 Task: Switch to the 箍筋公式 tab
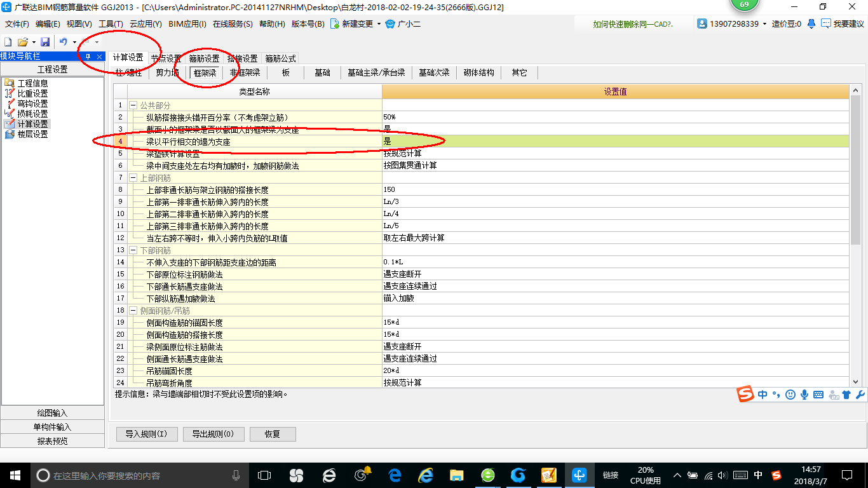click(x=280, y=58)
